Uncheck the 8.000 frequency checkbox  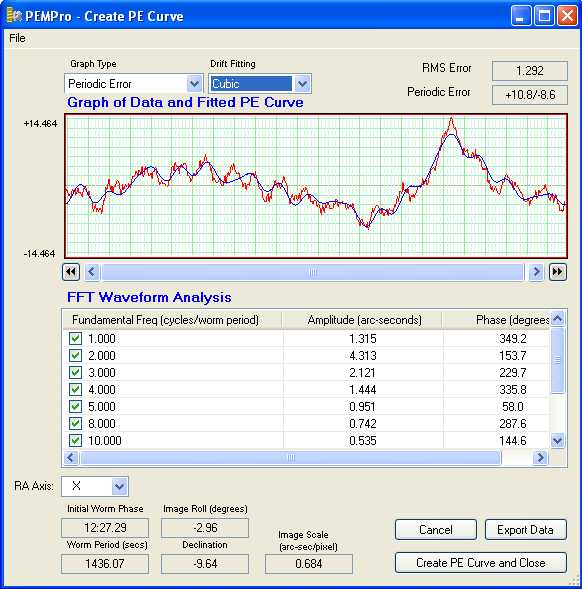75,424
